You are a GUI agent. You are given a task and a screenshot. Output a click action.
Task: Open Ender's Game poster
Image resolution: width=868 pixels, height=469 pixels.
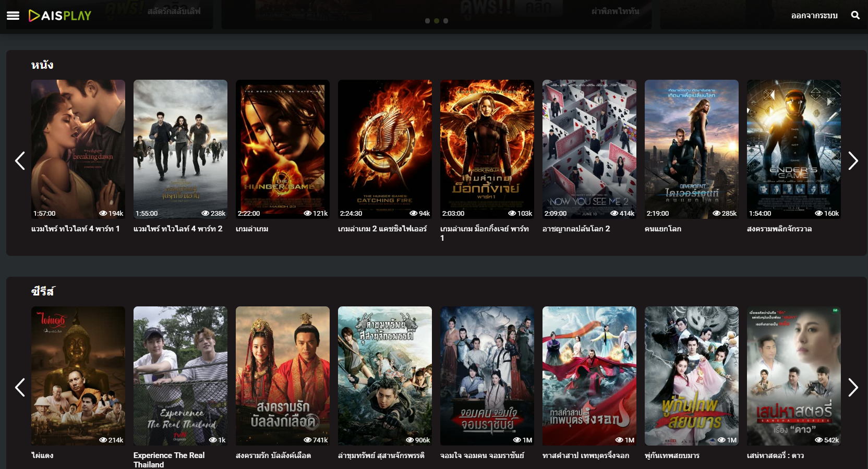coord(794,149)
